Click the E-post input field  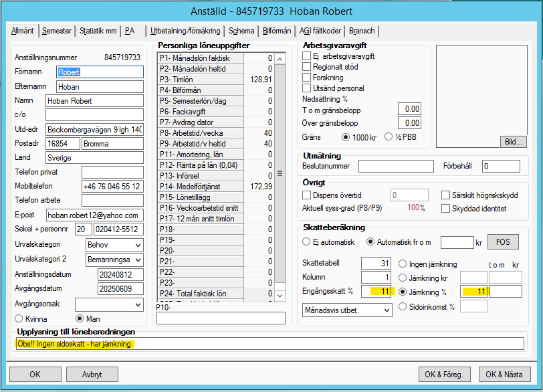pos(94,215)
